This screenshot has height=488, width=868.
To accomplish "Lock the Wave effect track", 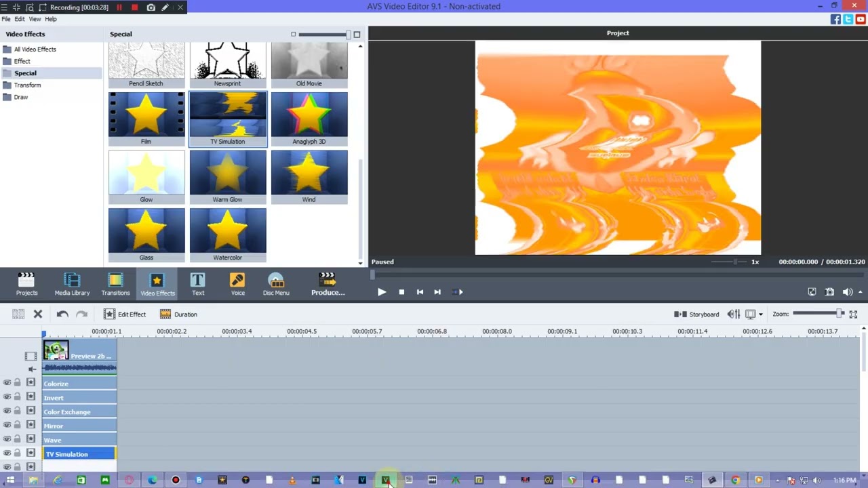I will 17,440.
